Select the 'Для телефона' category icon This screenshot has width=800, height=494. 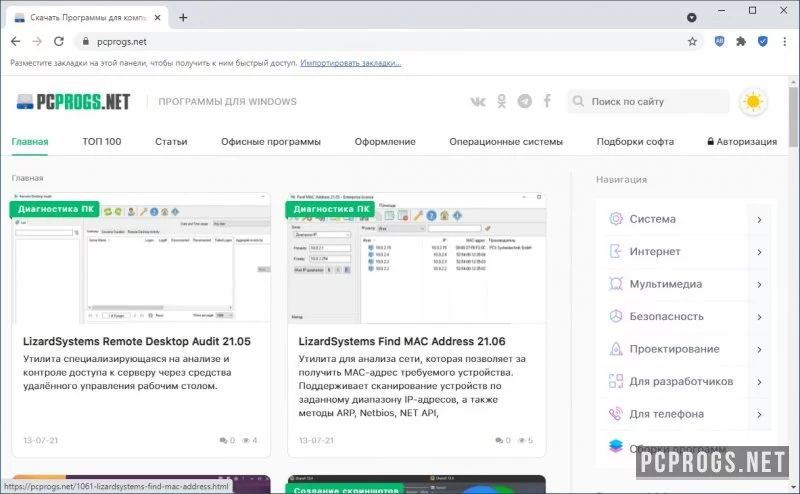616,414
